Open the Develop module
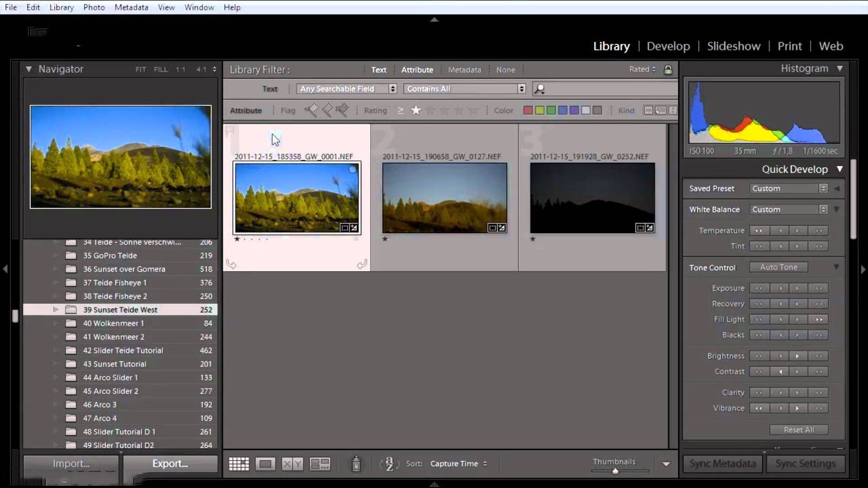This screenshot has width=868, height=488. pos(668,46)
